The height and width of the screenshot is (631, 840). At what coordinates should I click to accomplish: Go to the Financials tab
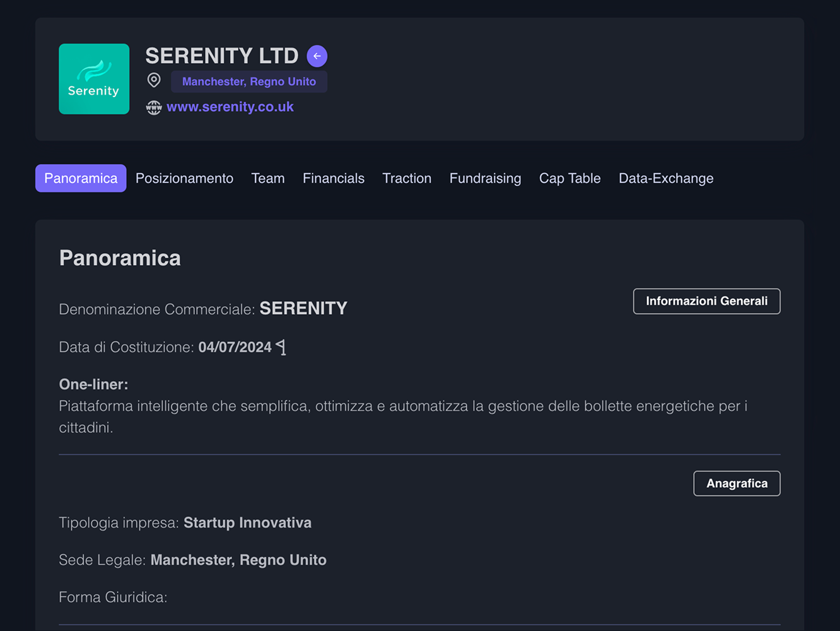(334, 179)
